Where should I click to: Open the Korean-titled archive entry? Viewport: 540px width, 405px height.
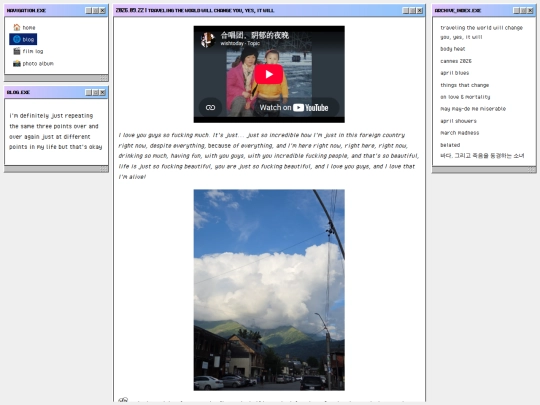pyautogui.click(x=482, y=156)
